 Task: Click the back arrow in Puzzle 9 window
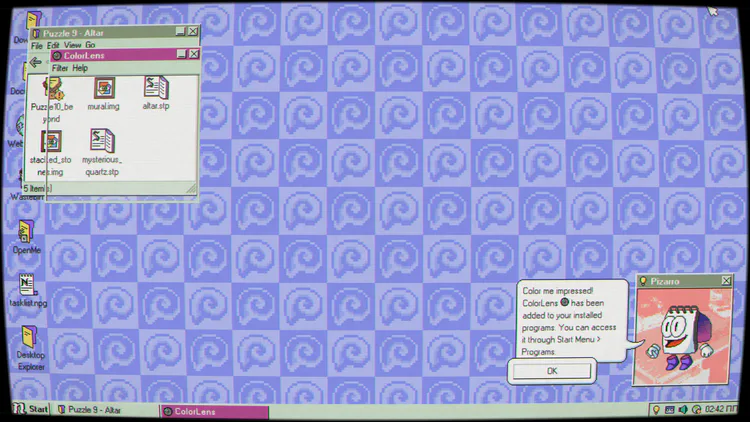[35, 62]
